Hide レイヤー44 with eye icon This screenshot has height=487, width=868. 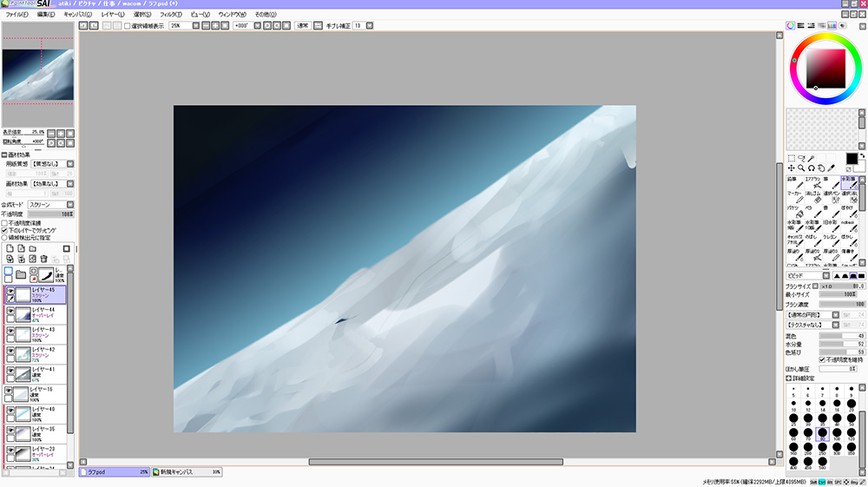pyautogui.click(x=10, y=311)
